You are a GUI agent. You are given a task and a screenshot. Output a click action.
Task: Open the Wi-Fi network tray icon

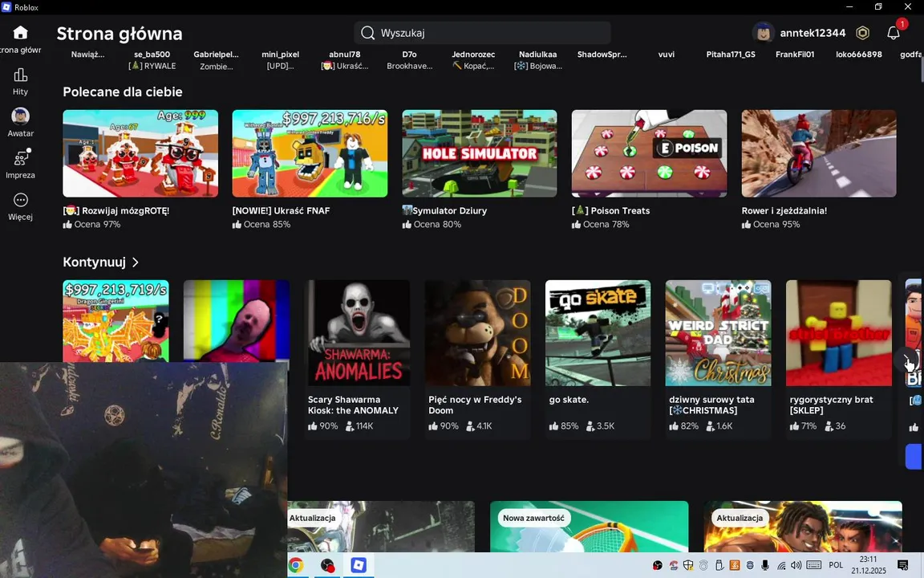[x=780, y=565]
